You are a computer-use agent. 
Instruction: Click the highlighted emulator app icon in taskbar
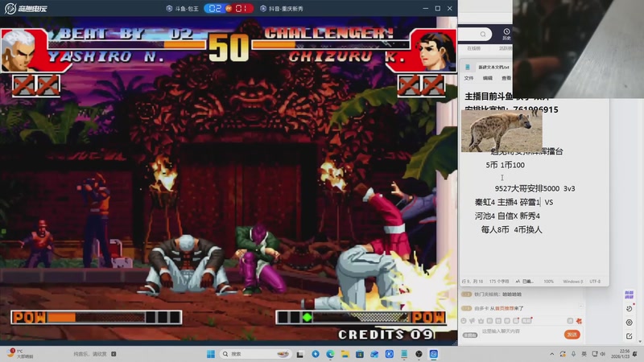[434, 354]
